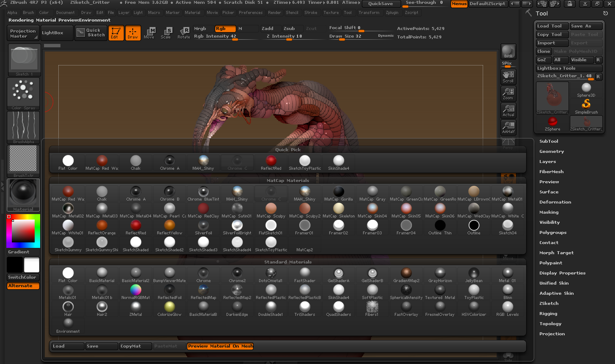
Task: Open the Preferences menu
Action: 251,13
